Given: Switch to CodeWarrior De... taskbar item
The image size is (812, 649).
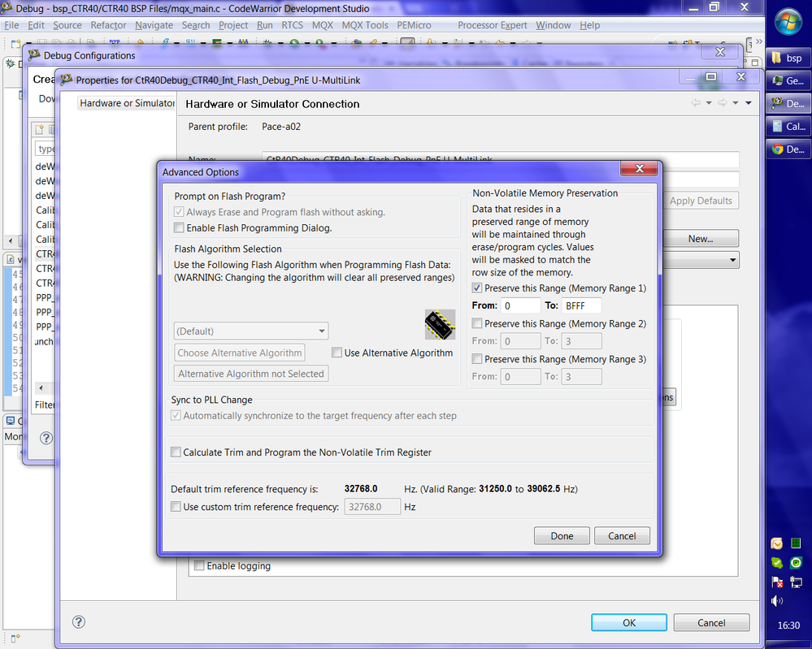Looking at the screenshot, I should click(788, 103).
